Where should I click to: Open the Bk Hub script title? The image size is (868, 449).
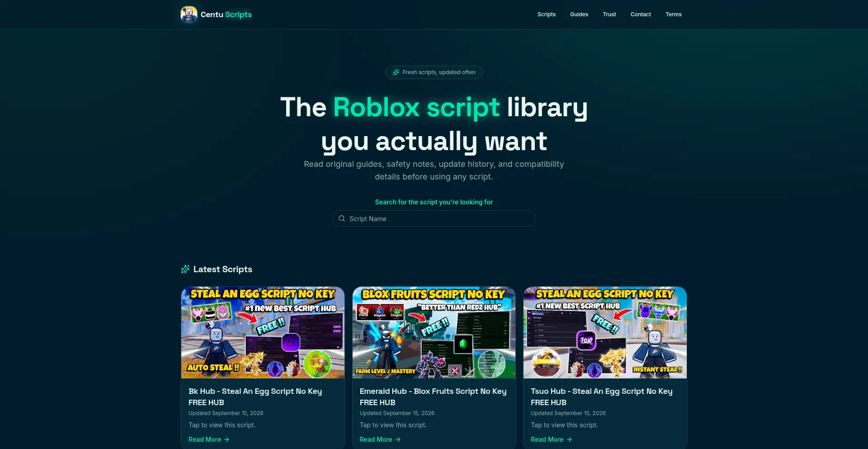click(255, 397)
